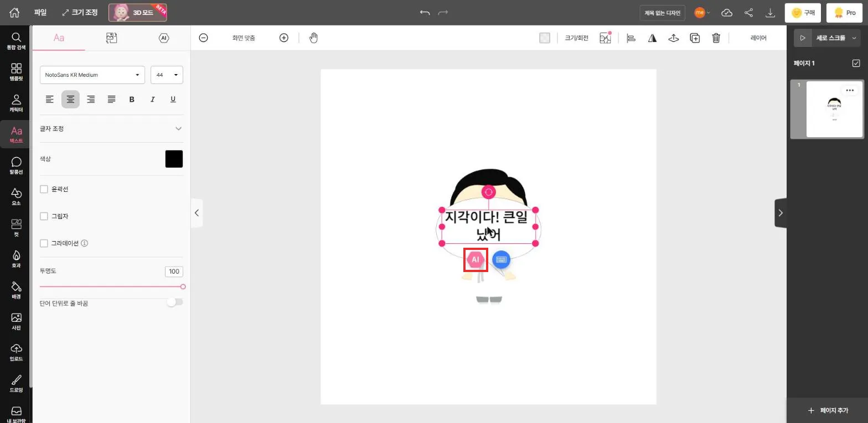Open the font size 44 dropdown
Screen dimensions: 868x423
click(167, 75)
